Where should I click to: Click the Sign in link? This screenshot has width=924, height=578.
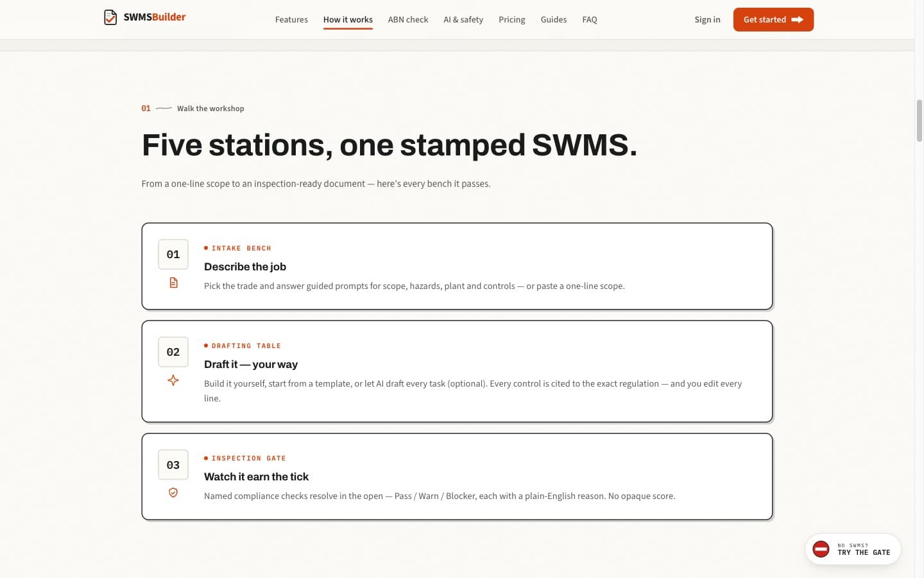pyautogui.click(x=707, y=20)
